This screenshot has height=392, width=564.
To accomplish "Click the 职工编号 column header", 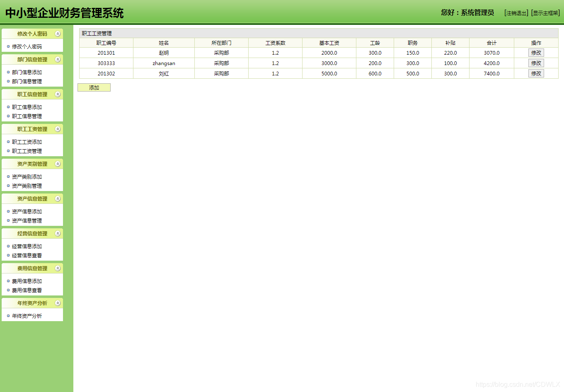I will click(107, 43).
